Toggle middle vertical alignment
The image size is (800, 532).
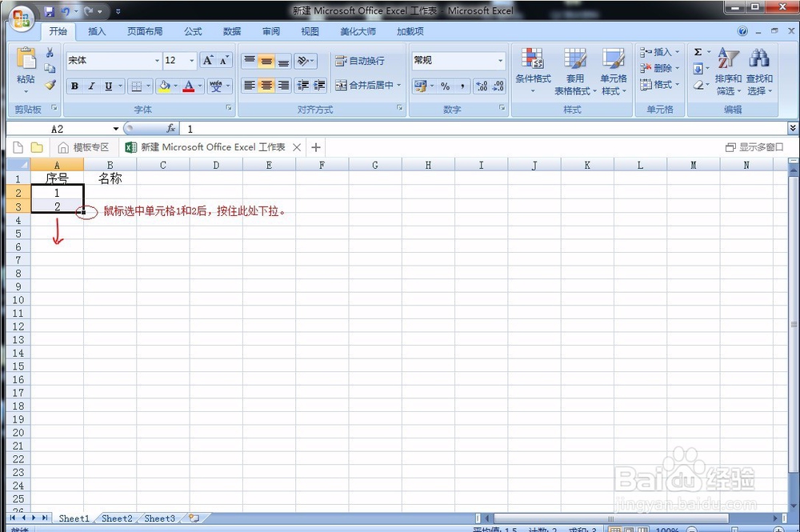pos(266,61)
